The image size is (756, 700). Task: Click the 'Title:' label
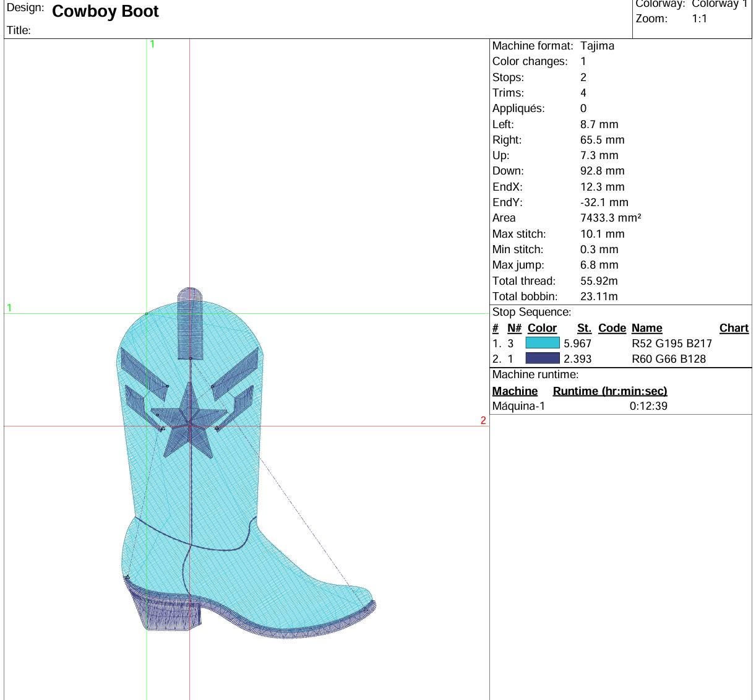(19, 30)
